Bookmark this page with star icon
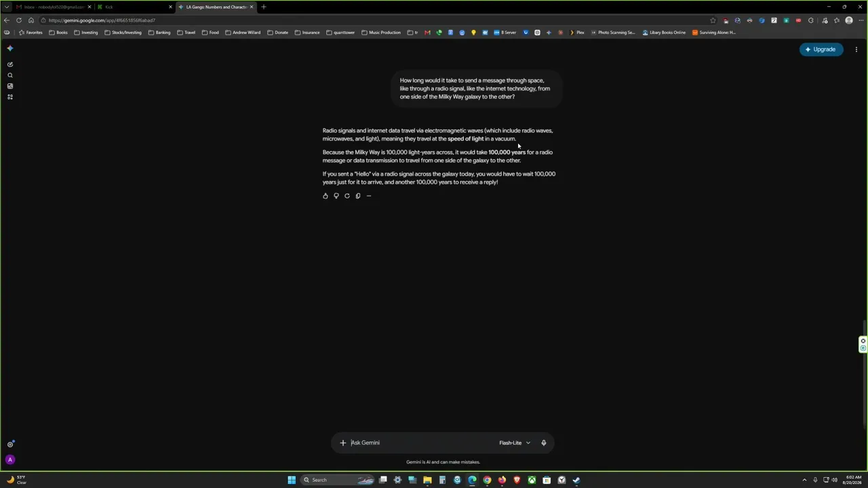 coord(713,20)
